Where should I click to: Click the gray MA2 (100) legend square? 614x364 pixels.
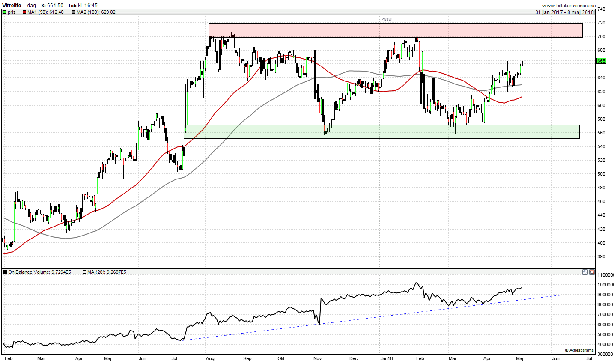coord(74,12)
